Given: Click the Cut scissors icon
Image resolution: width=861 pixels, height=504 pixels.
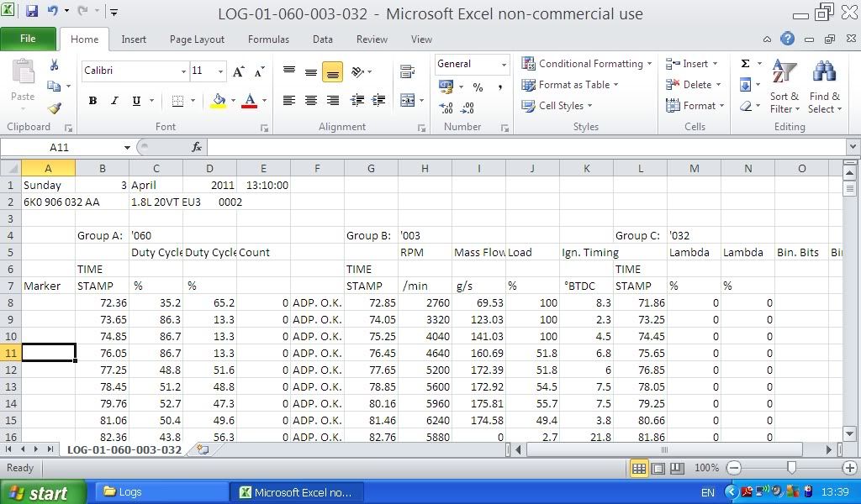Looking at the screenshot, I should point(55,65).
